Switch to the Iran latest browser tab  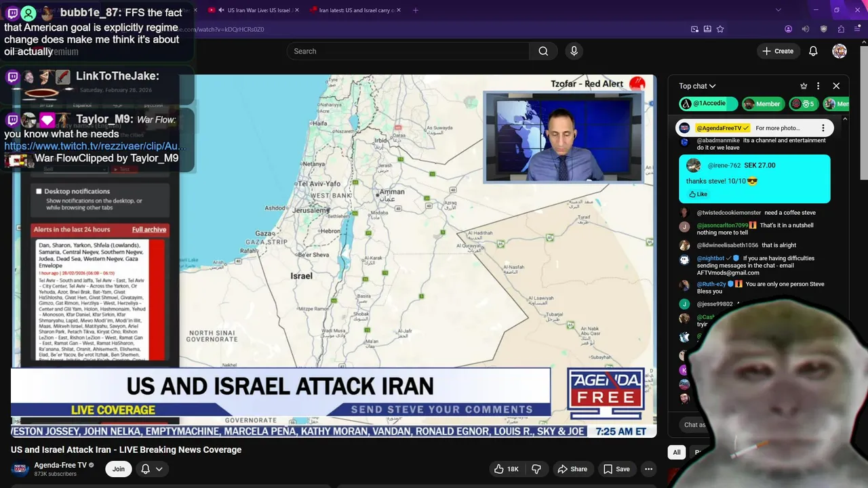pyautogui.click(x=355, y=10)
